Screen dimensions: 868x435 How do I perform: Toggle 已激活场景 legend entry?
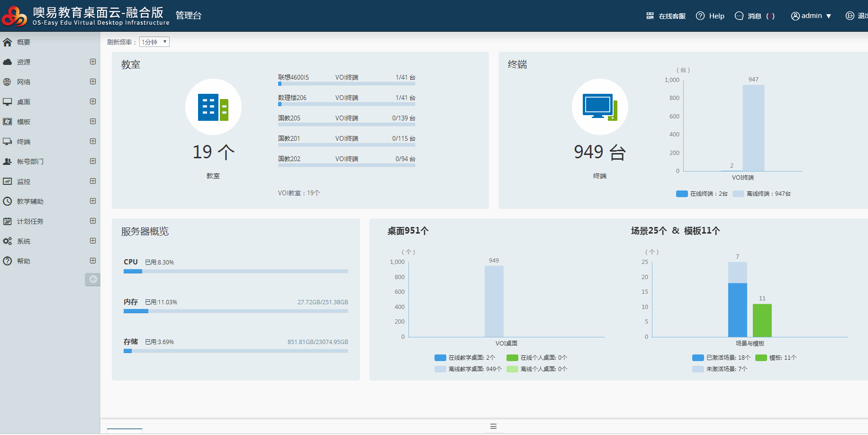tap(721, 358)
